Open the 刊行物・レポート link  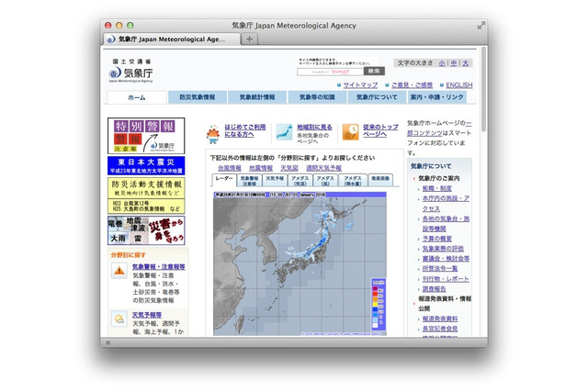(446, 279)
